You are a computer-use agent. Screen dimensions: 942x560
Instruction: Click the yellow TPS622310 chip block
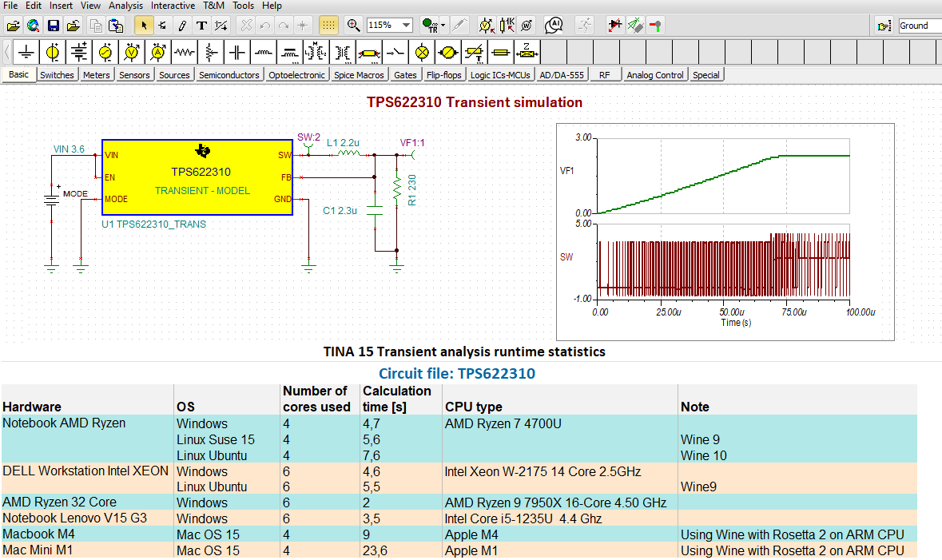(x=197, y=177)
